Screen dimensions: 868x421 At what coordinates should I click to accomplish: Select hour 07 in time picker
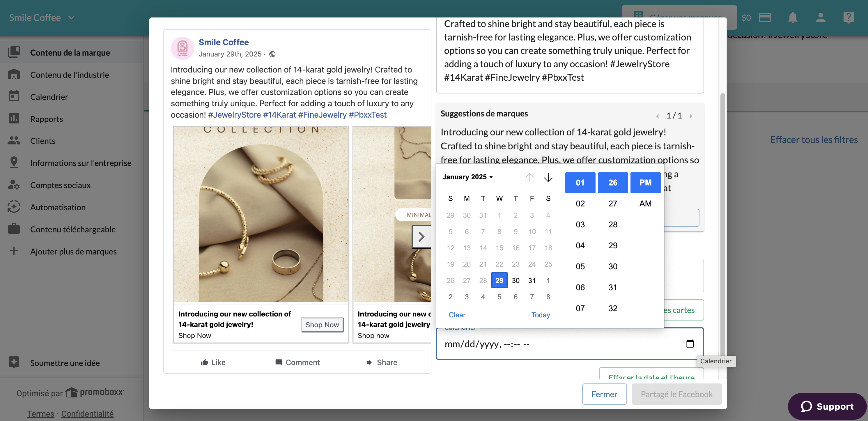(580, 308)
